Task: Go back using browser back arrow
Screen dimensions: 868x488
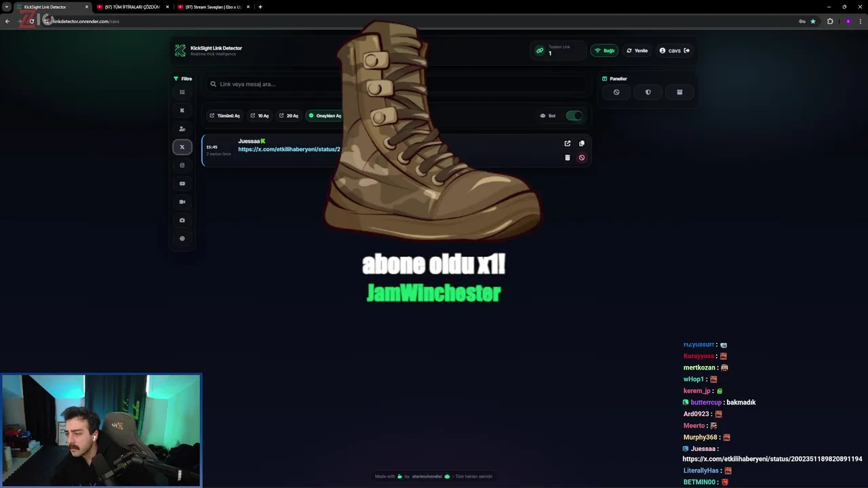Action: pos(7,21)
